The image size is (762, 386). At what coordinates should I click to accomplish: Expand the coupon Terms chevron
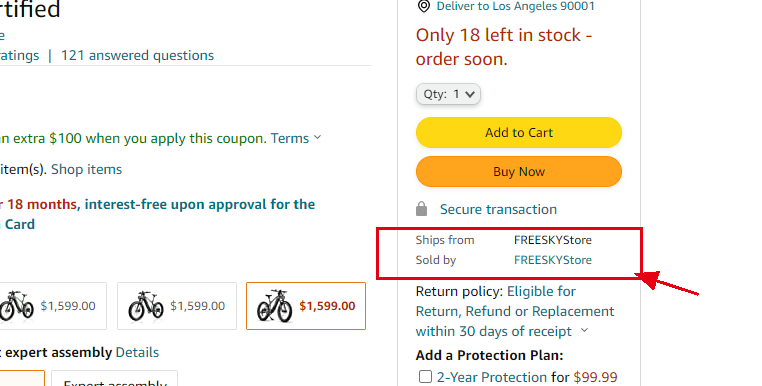click(x=317, y=138)
